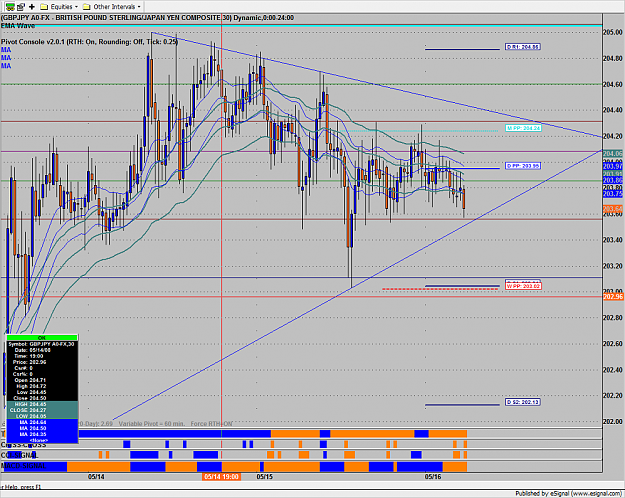625x498 pixels.
Task: Click the 203.40 price scale label
Action: 613,240
